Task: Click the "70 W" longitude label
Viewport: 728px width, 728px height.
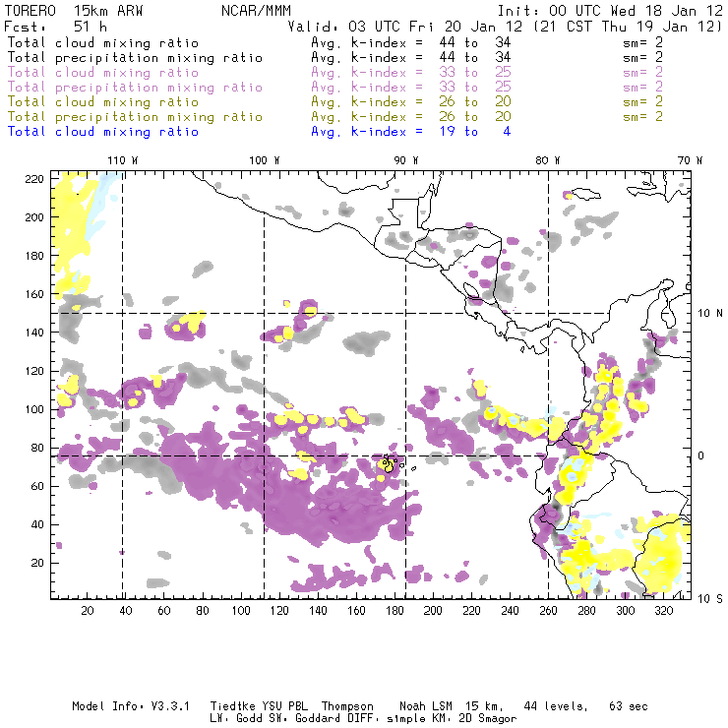Action: click(690, 160)
